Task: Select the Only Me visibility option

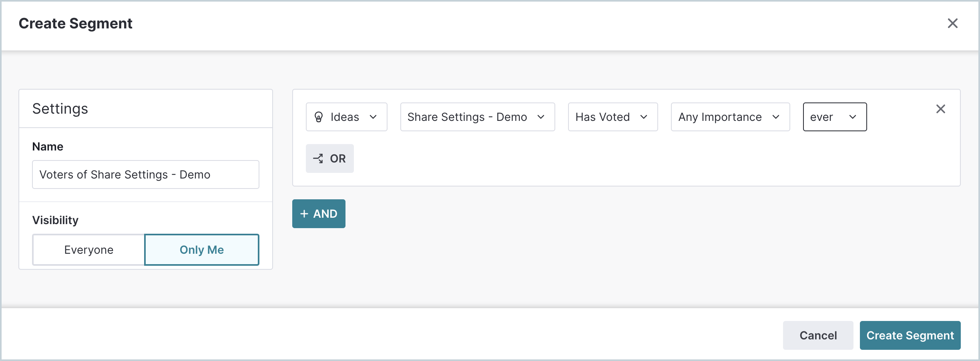Action: (x=201, y=249)
